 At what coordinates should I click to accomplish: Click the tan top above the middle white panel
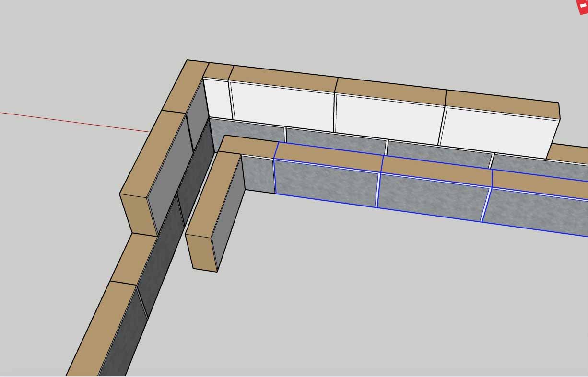(x=390, y=91)
